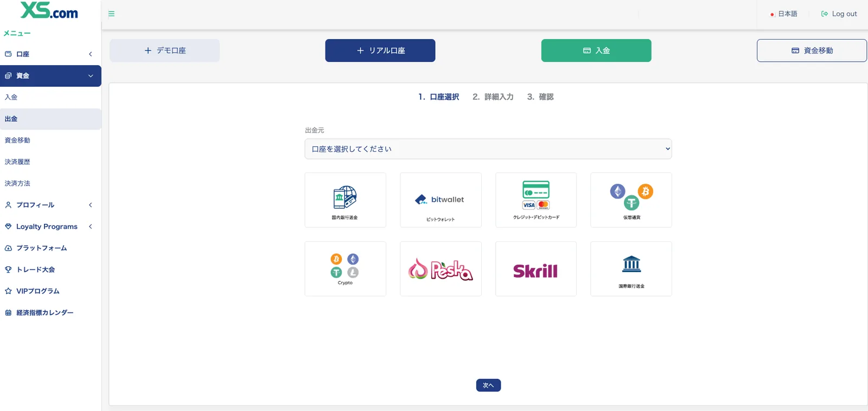The height and width of the screenshot is (411, 868).
Task: Open the 口座を選択してください dropdown
Action: [488, 149]
